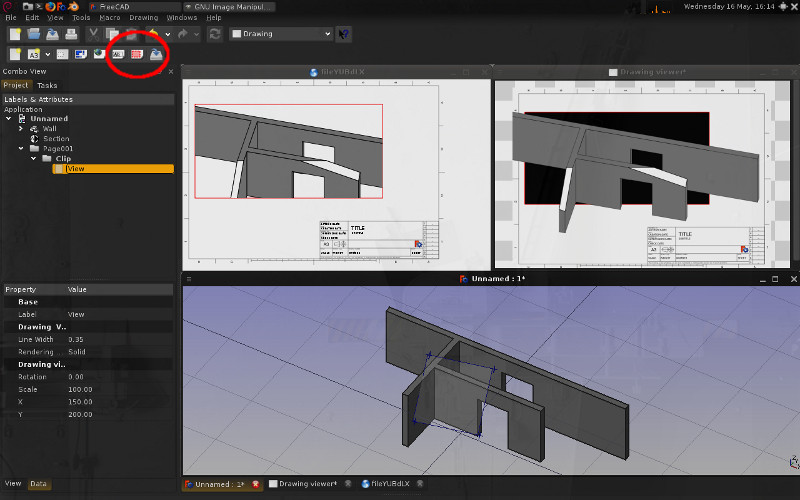Open the Windows menu
This screenshot has height=500, width=800.
182,17
